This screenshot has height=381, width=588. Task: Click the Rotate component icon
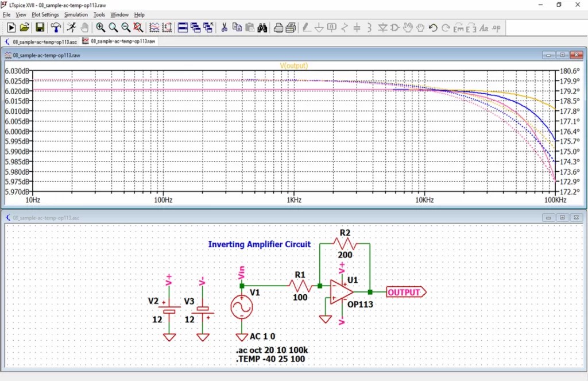(459, 28)
